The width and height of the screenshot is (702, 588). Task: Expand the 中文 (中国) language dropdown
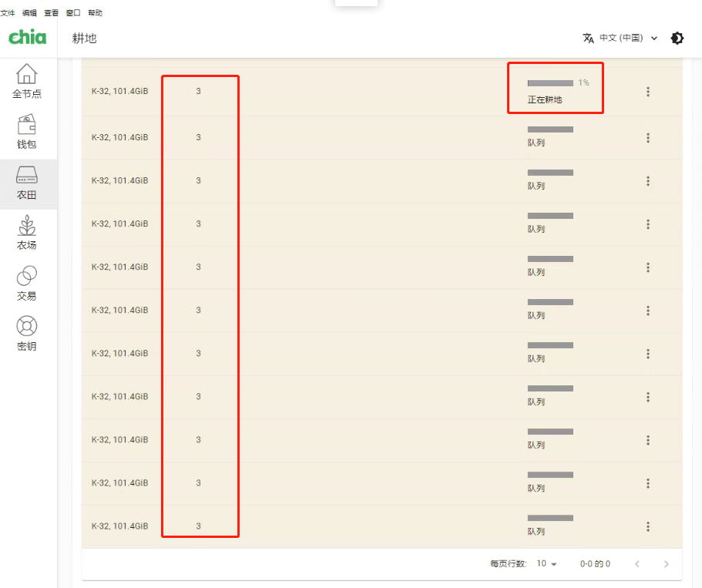620,38
